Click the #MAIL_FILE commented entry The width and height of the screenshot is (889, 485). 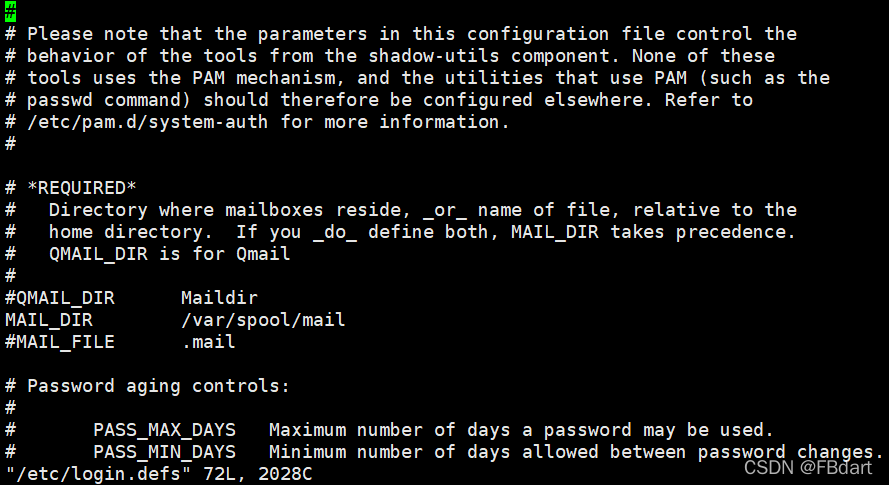pos(60,342)
